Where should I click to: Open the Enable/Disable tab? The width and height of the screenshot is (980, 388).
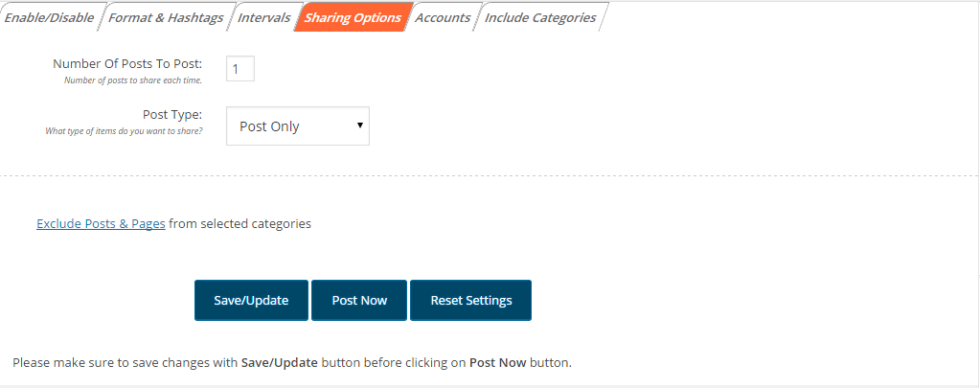pyautogui.click(x=49, y=17)
